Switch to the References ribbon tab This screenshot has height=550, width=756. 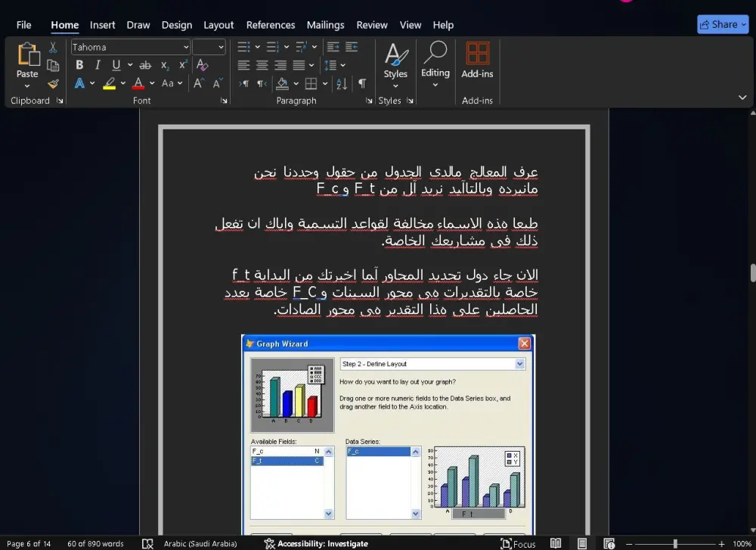click(271, 24)
